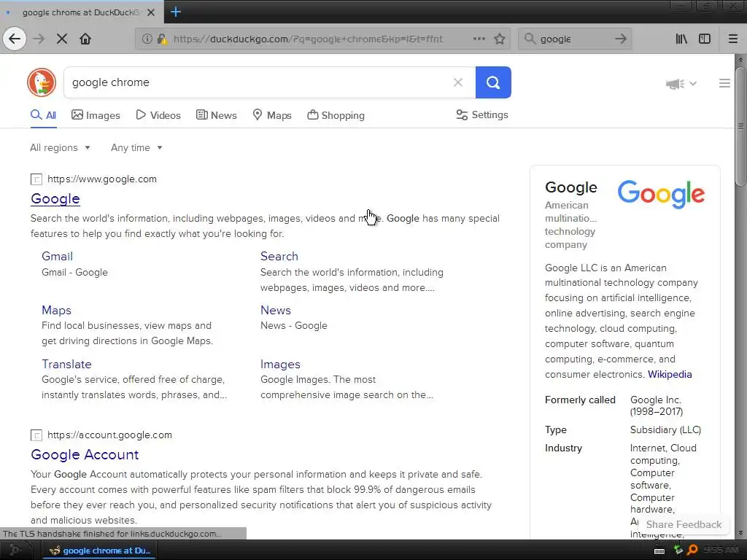This screenshot has width=747, height=560.
Task: Expand the All regions filter
Action: click(x=60, y=147)
